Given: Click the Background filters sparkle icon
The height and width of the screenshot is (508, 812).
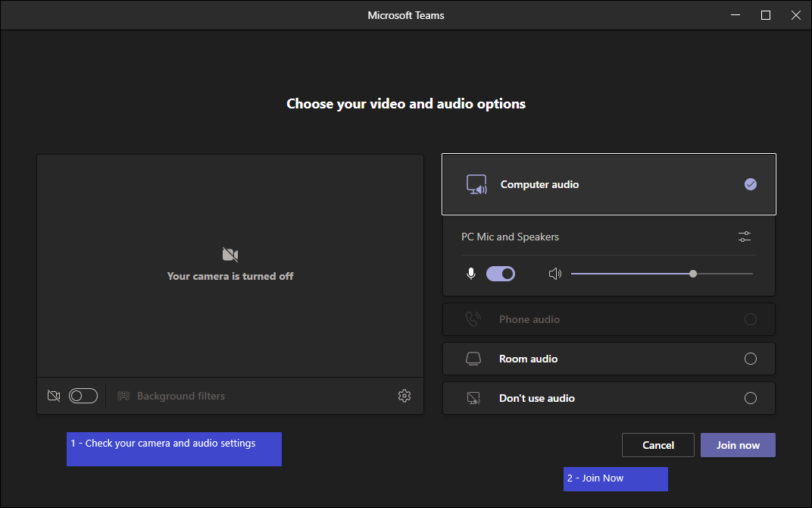Looking at the screenshot, I should pyautogui.click(x=123, y=396).
